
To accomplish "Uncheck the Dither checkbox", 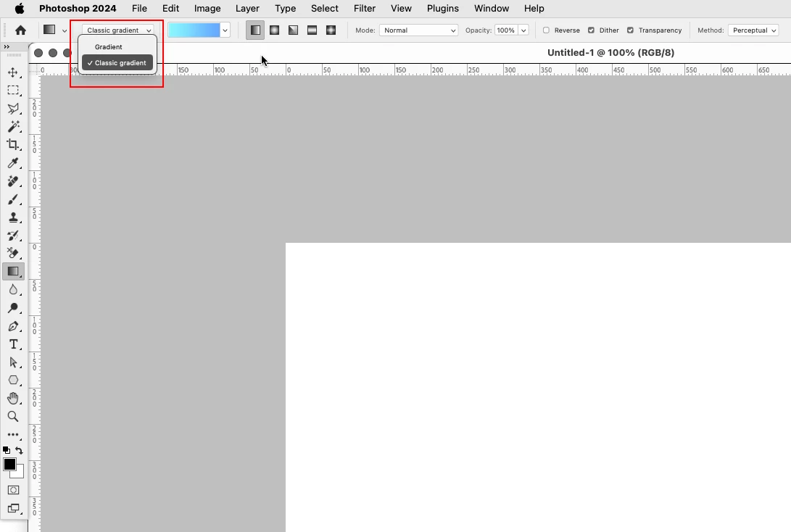I will 591,30.
